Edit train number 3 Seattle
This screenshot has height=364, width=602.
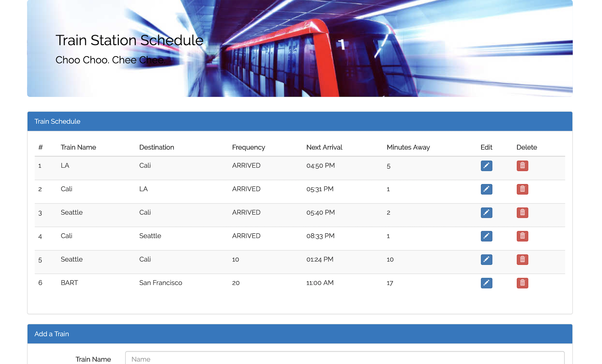point(486,213)
